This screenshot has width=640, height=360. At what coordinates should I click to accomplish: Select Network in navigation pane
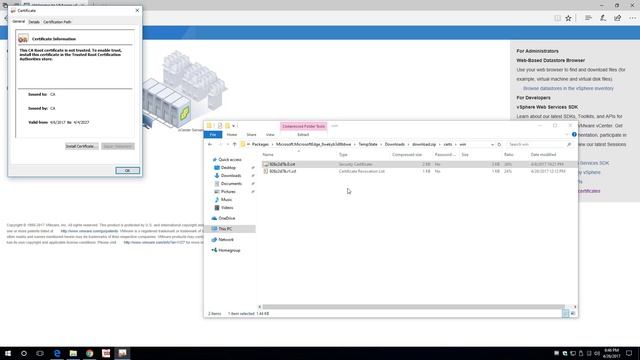[x=226, y=240]
